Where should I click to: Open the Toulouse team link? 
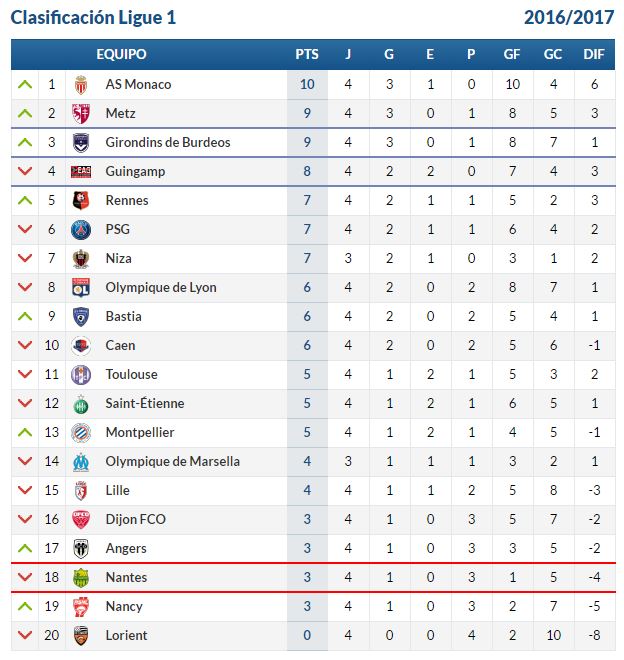(x=131, y=374)
